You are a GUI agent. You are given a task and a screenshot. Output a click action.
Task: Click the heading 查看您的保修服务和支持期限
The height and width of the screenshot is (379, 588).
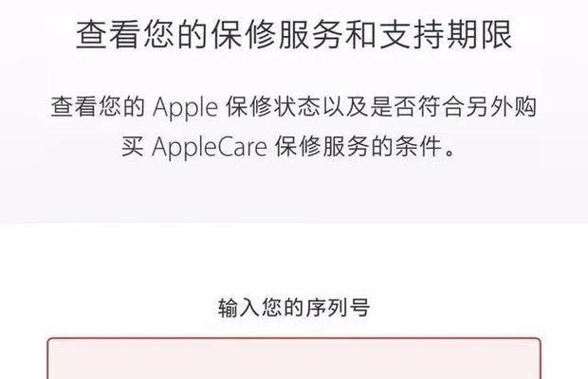click(x=294, y=34)
